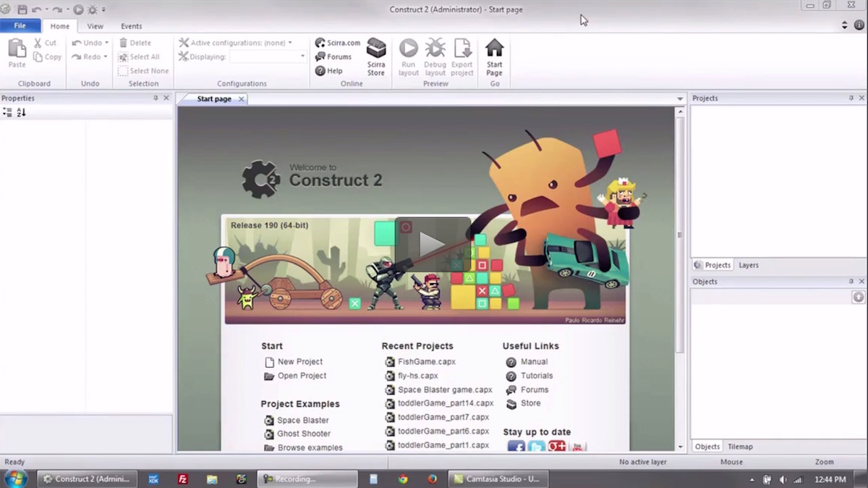The height and width of the screenshot is (488, 868).
Task: Open the Facebook icon under Stay up to date
Action: [516, 447]
